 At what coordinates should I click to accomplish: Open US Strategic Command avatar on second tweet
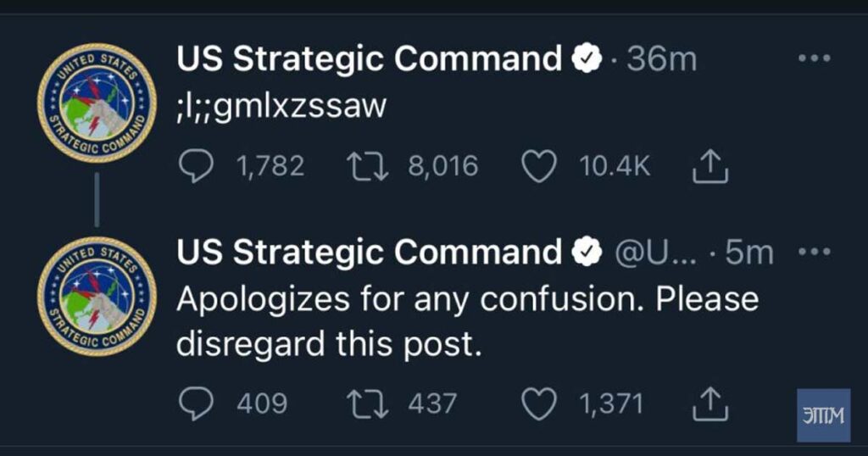click(x=97, y=296)
